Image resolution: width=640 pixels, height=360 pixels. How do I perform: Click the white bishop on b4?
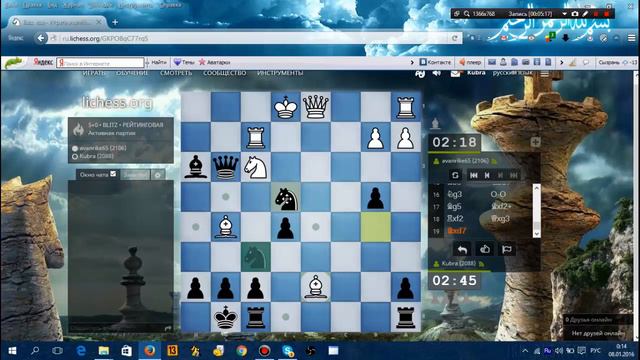click(226, 227)
